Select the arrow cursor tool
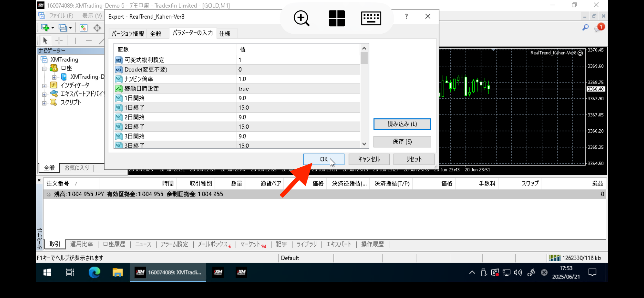 45,40
